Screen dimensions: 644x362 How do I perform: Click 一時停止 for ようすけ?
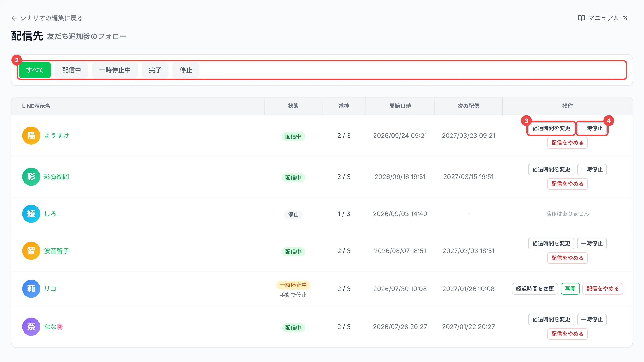[x=592, y=128]
